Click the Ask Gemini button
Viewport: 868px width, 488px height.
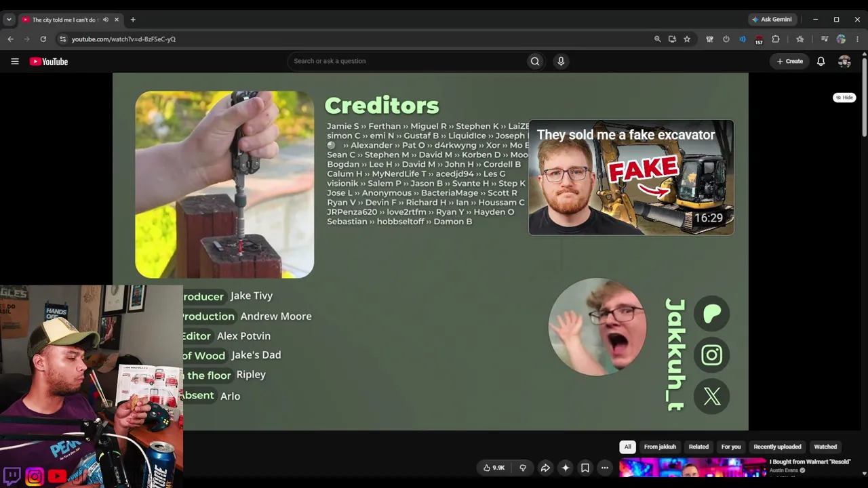pos(772,20)
